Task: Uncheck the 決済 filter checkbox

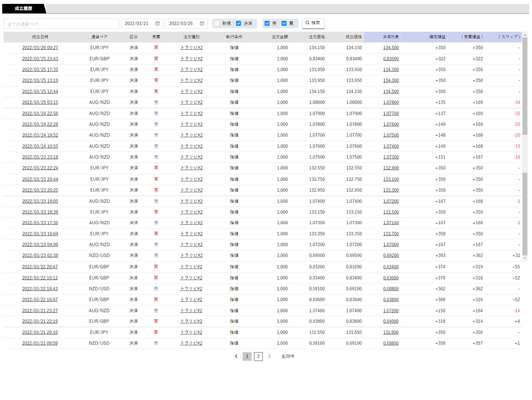Action: (x=239, y=23)
